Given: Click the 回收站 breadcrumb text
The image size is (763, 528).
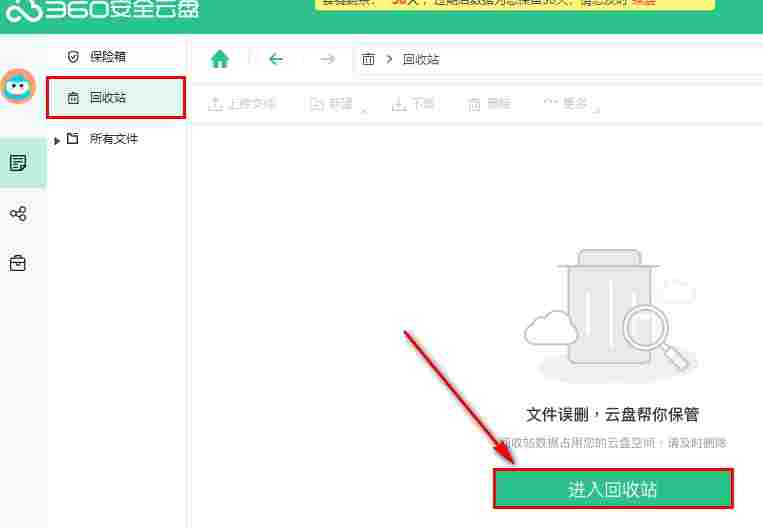Looking at the screenshot, I should (x=421, y=59).
